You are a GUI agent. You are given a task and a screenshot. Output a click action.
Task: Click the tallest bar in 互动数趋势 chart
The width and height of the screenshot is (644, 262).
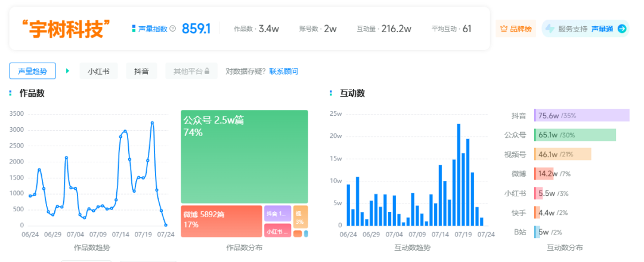pos(459,175)
